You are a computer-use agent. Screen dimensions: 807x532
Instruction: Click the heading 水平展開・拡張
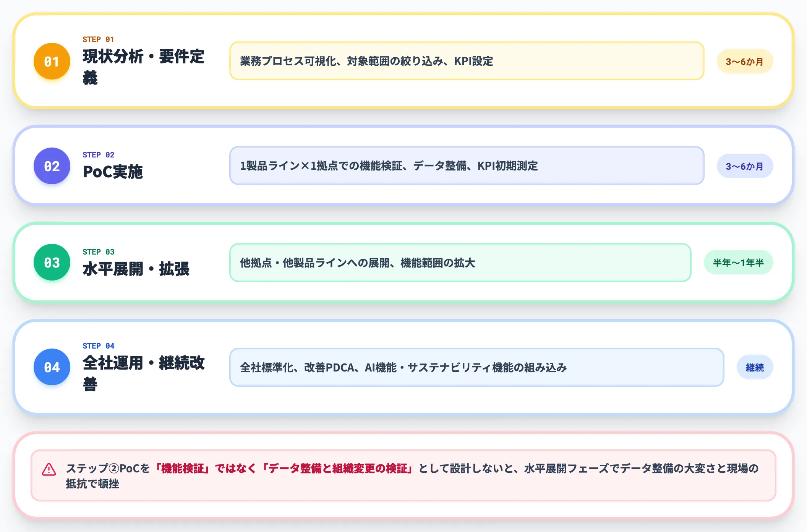(136, 269)
